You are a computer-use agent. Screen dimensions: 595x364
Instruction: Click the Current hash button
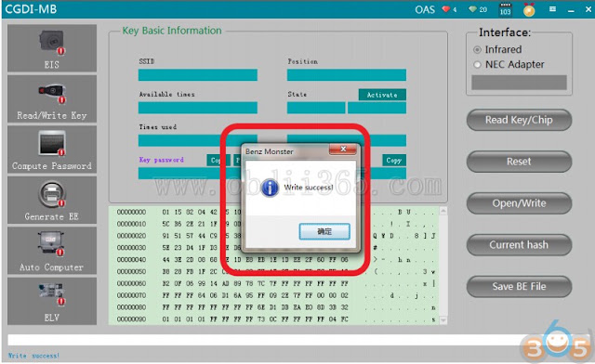pos(519,245)
